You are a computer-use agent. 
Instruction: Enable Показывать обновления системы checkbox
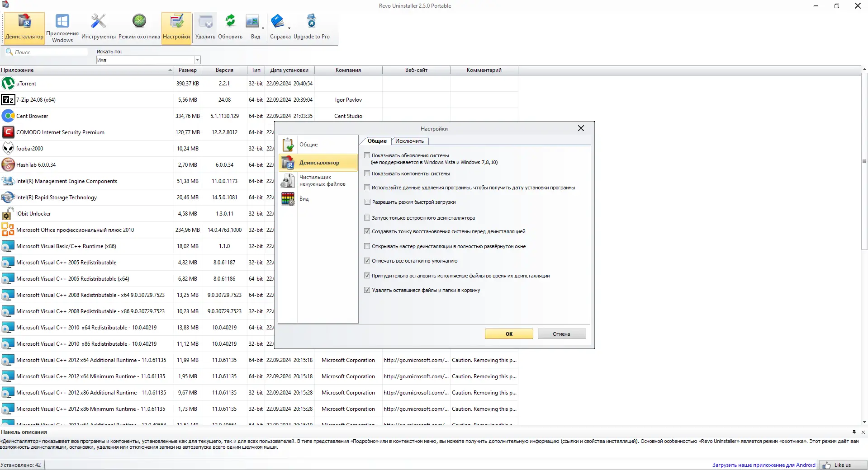pyautogui.click(x=367, y=155)
